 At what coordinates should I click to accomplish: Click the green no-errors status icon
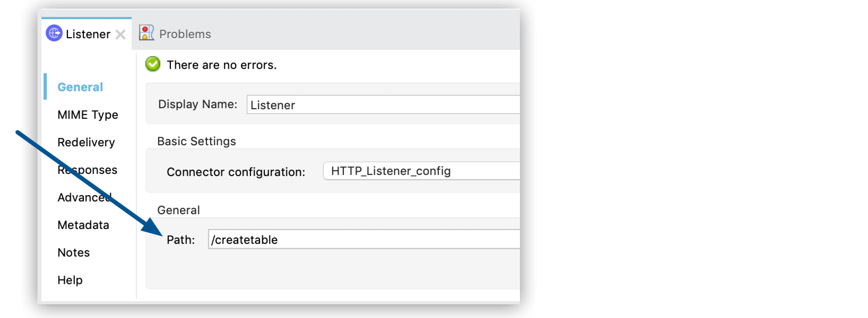point(153,64)
